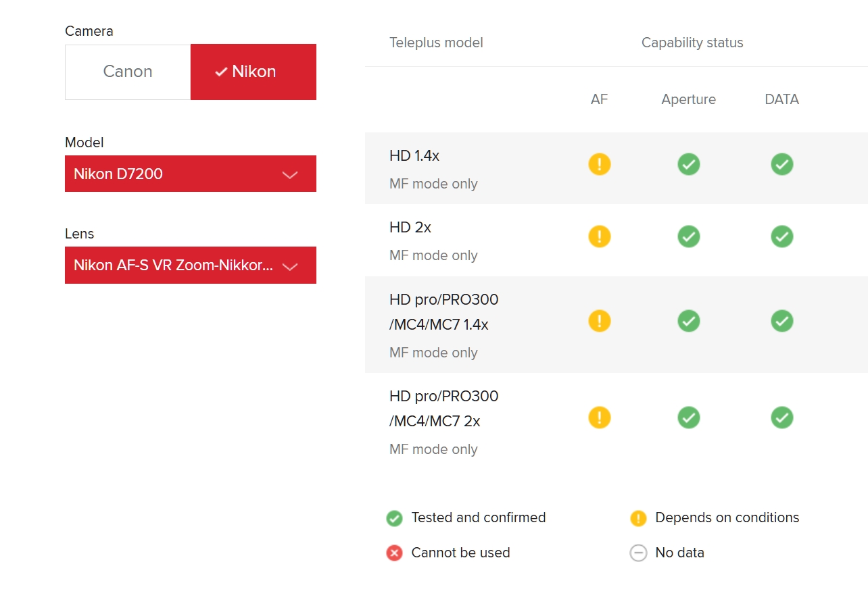Select Nikon as the camera brand
Image resolution: width=868 pixels, height=608 pixels.
pyautogui.click(x=254, y=72)
